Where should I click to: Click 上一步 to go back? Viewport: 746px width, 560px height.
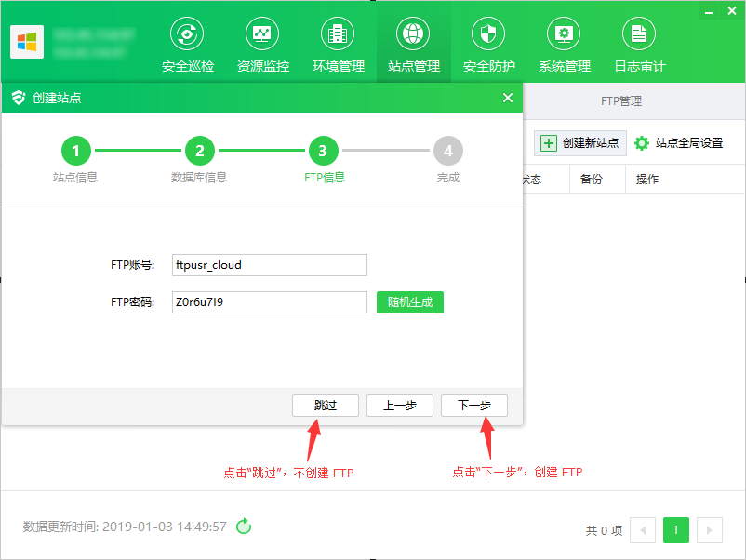click(400, 406)
